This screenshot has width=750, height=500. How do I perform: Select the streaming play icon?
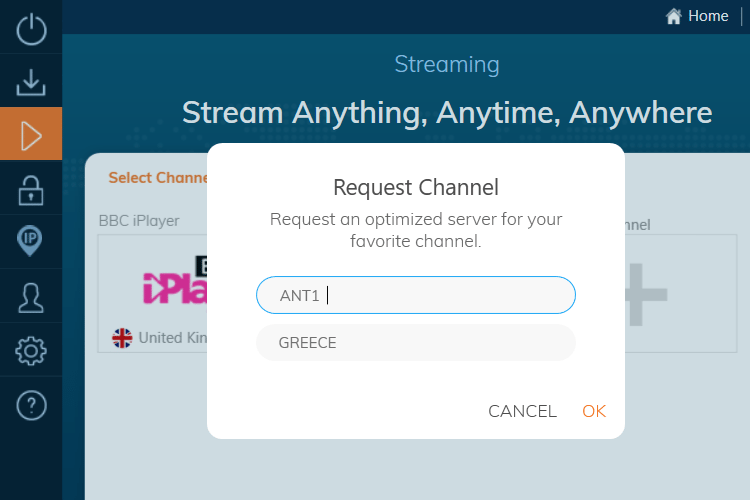pos(31,136)
